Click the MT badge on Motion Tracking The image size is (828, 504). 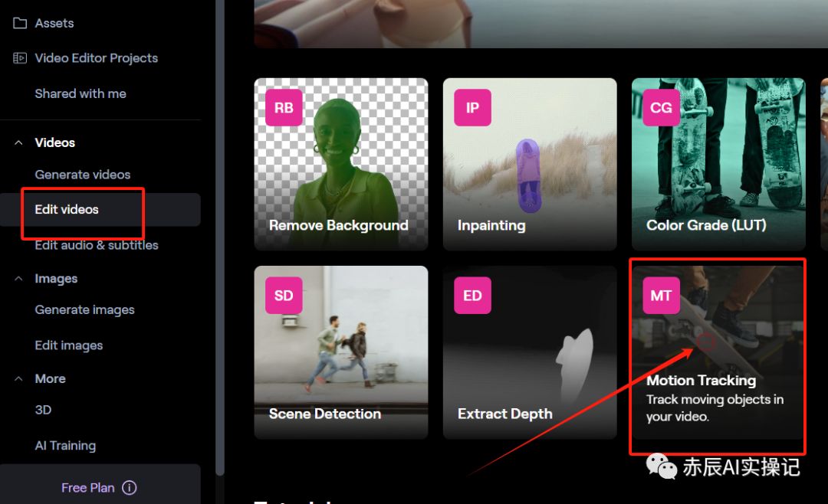(x=661, y=296)
